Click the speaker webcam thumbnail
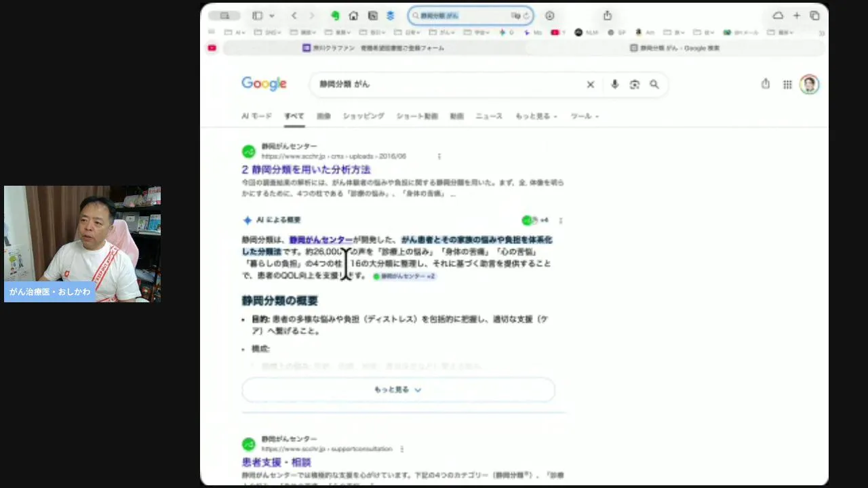Image resolution: width=868 pixels, height=488 pixels. (82, 244)
